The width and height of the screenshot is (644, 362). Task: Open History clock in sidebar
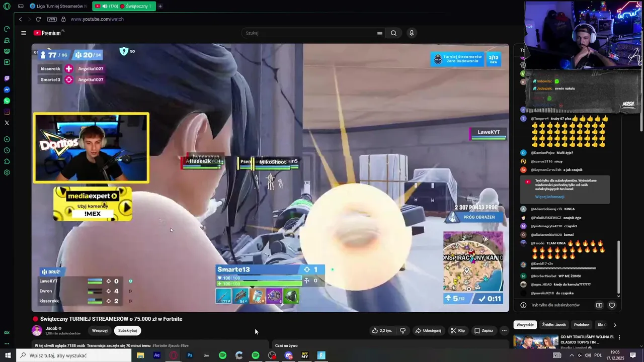click(7, 150)
